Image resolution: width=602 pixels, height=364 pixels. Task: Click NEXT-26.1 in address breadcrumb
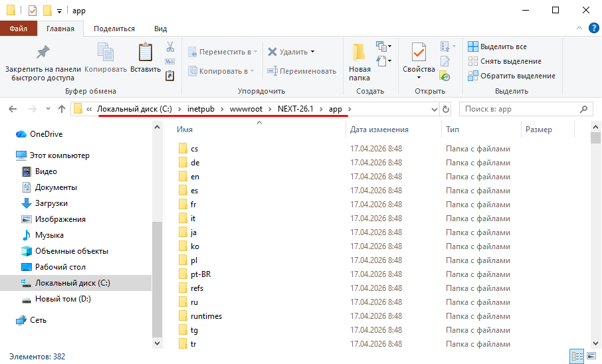coord(296,109)
